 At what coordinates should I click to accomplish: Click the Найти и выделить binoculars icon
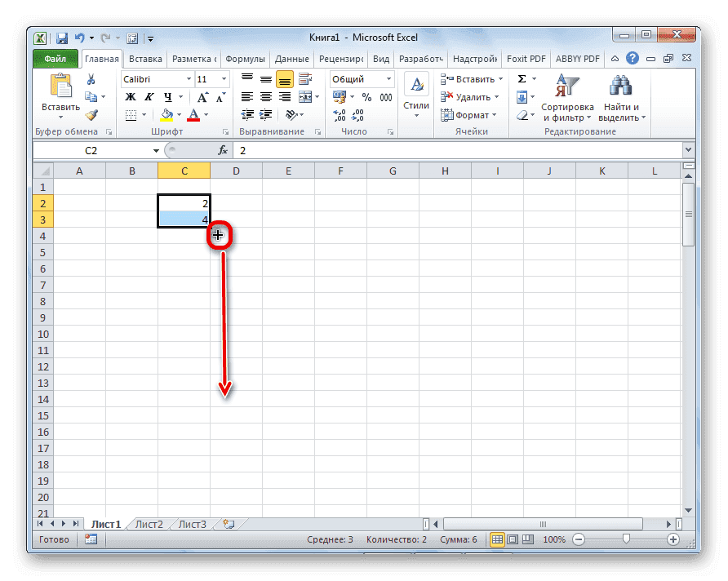pos(620,86)
